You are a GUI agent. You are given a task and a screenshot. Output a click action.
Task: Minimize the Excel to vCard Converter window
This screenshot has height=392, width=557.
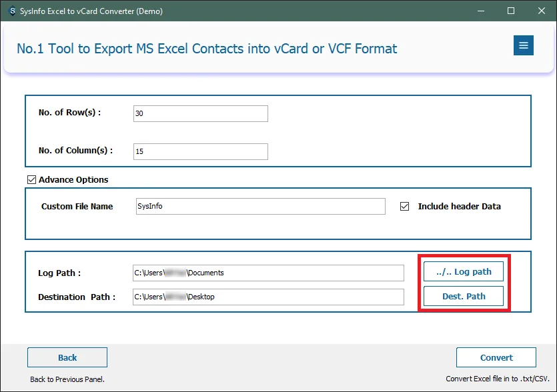[x=479, y=11]
